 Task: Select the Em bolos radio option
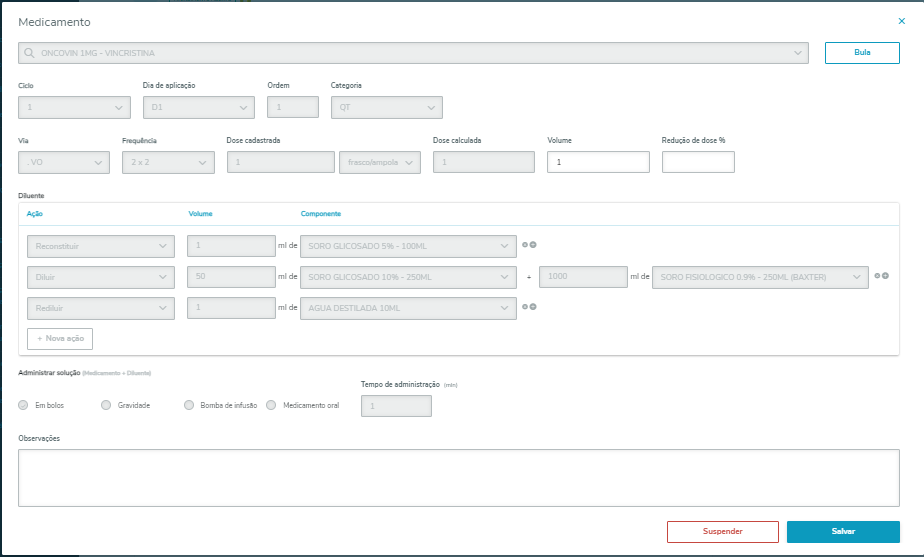[x=24, y=405]
